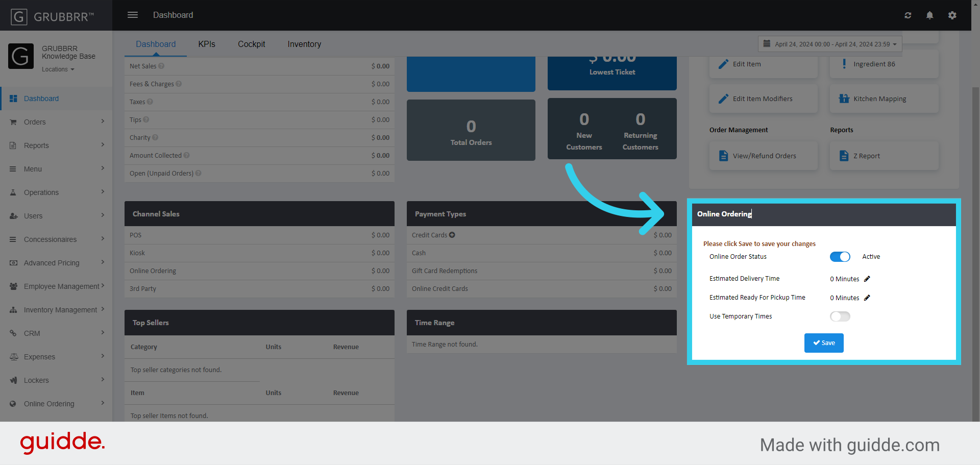Switch to the Inventory tab
980x465 pixels.
pyautogui.click(x=304, y=44)
